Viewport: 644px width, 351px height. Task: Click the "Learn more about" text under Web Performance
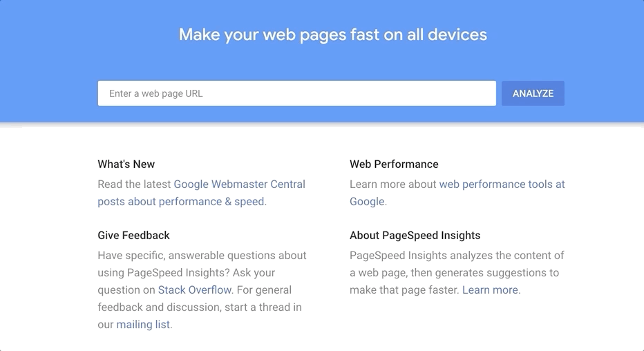click(393, 184)
